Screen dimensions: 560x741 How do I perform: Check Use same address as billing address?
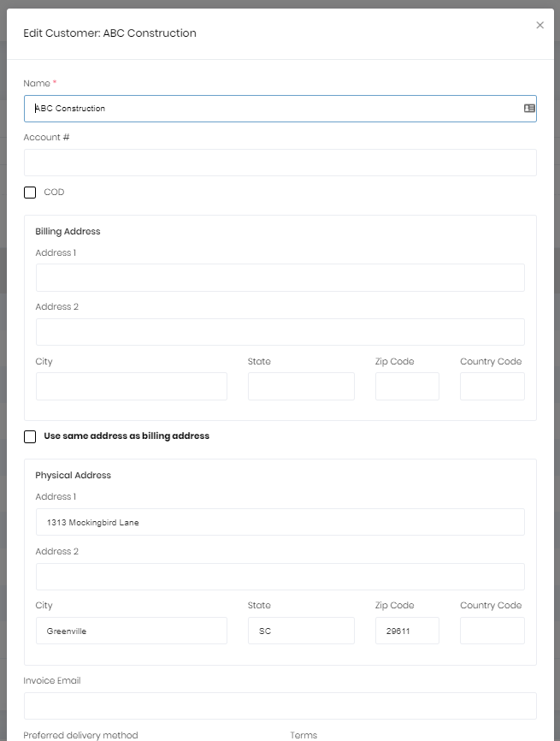tap(30, 436)
